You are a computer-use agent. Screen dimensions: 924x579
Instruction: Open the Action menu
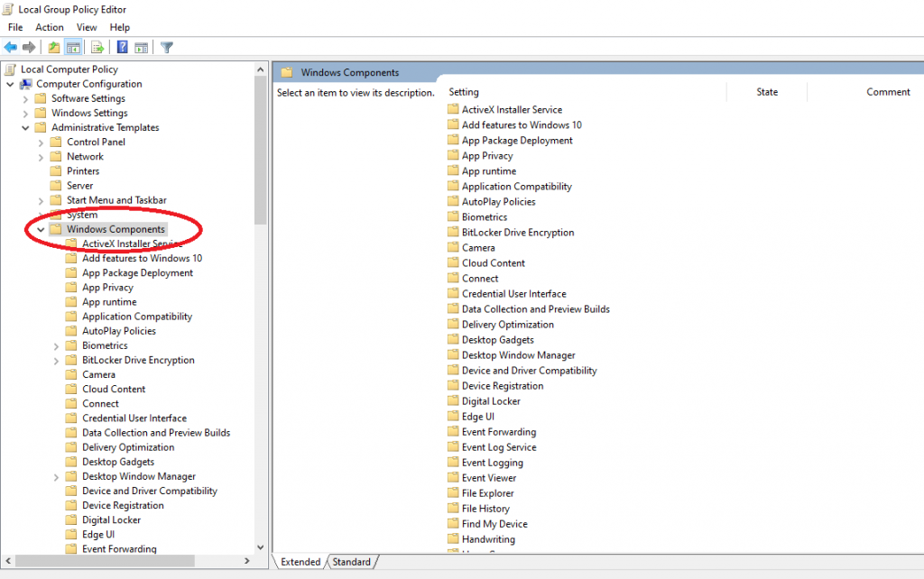pos(50,28)
